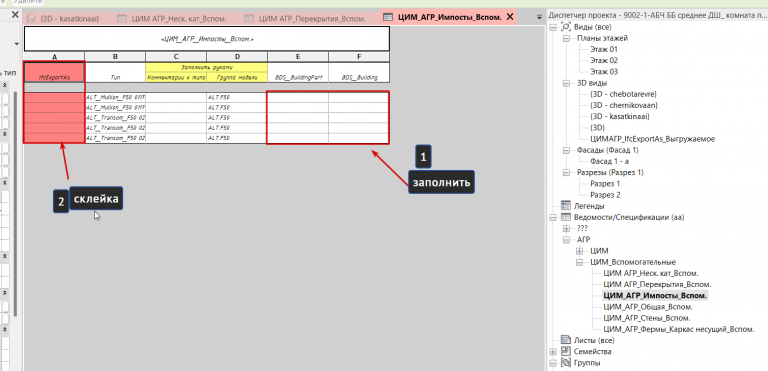768x371 pixels.
Task: Switch to the {3D - kasatkinaai} tab
Action: 70,19
